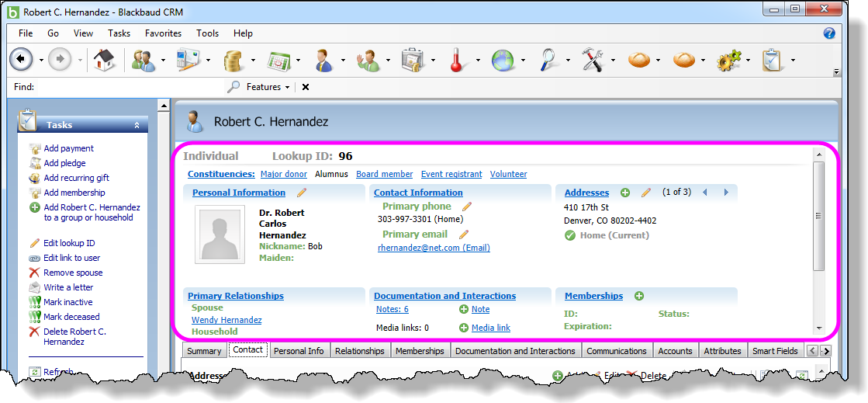Click the Add payment task

[x=68, y=148]
